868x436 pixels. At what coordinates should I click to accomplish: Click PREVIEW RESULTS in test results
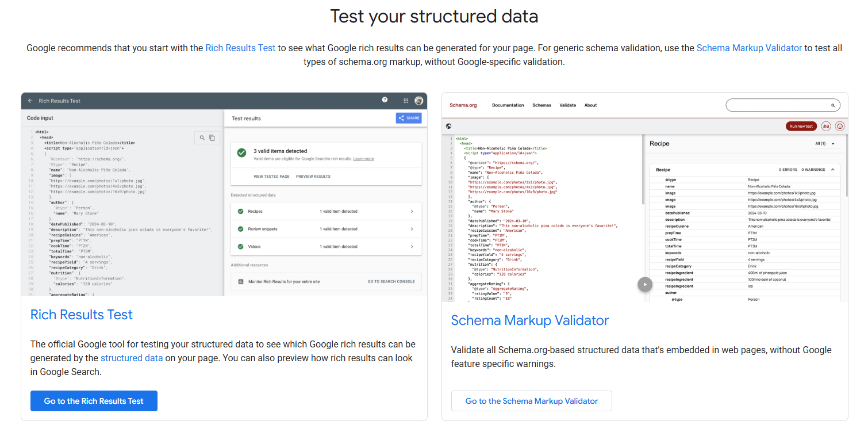tap(313, 177)
